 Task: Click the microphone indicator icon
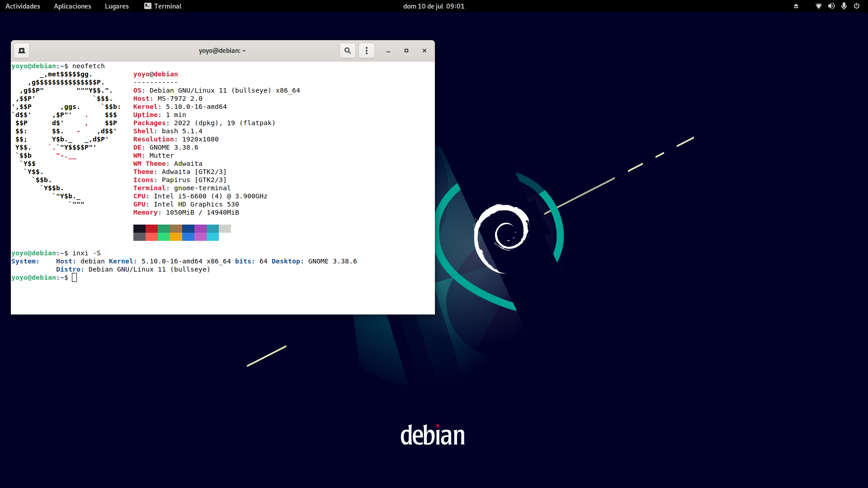point(844,6)
